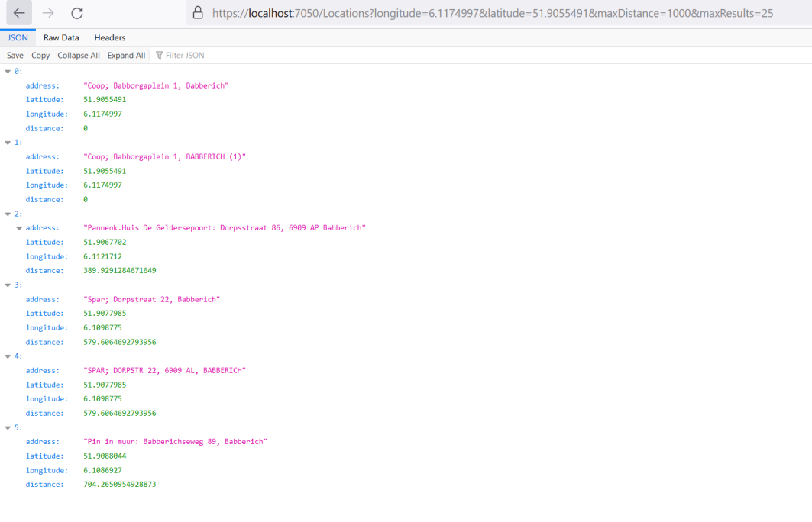Click latitude value in item 0
Viewport: 812px width, 522px height.
pyautogui.click(x=105, y=100)
